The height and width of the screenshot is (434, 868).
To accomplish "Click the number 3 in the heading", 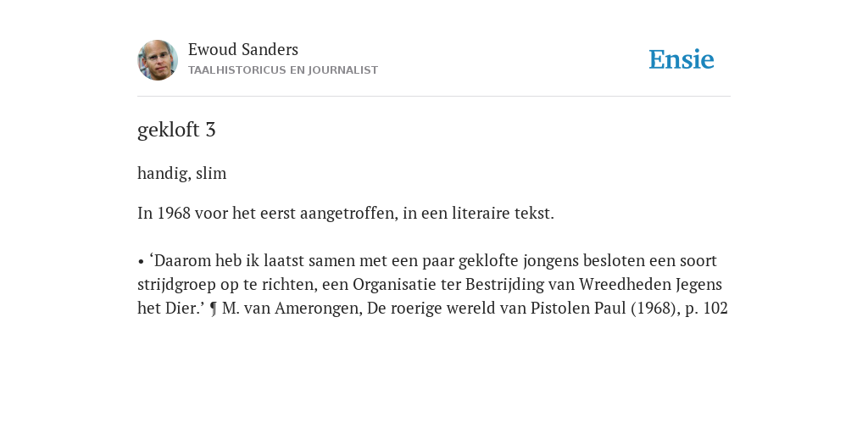I will click(x=210, y=130).
